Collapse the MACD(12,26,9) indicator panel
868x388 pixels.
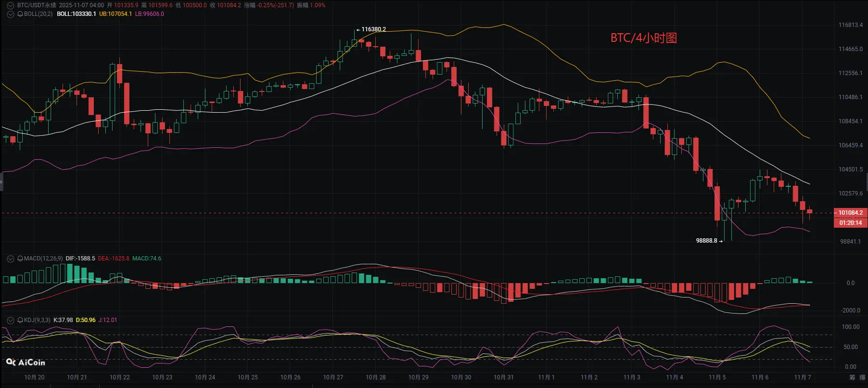click(11, 259)
